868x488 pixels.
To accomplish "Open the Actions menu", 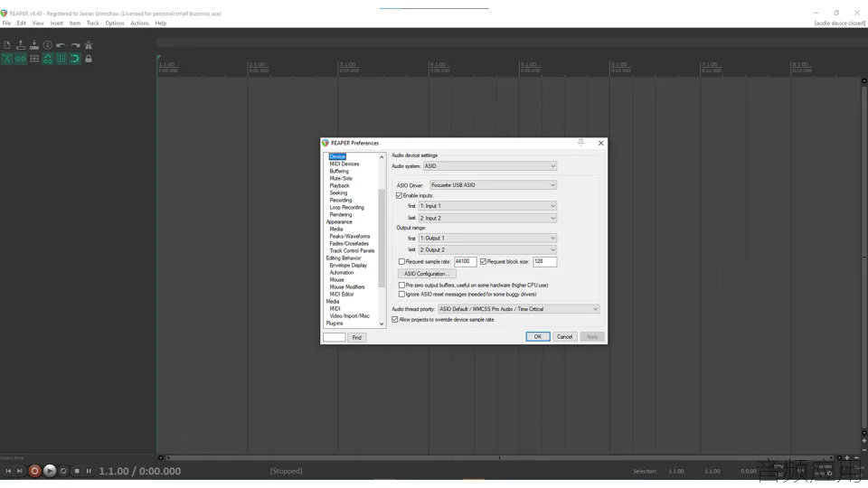I will pyautogui.click(x=139, y=23).
